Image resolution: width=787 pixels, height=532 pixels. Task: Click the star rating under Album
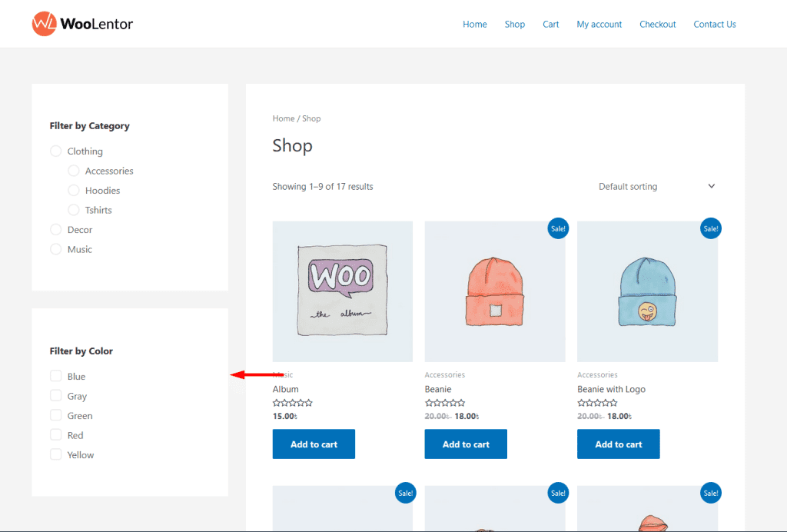293,403
